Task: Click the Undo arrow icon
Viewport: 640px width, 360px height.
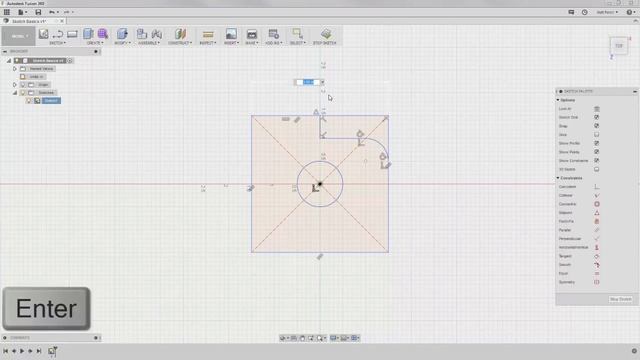Action: (52, 12)
